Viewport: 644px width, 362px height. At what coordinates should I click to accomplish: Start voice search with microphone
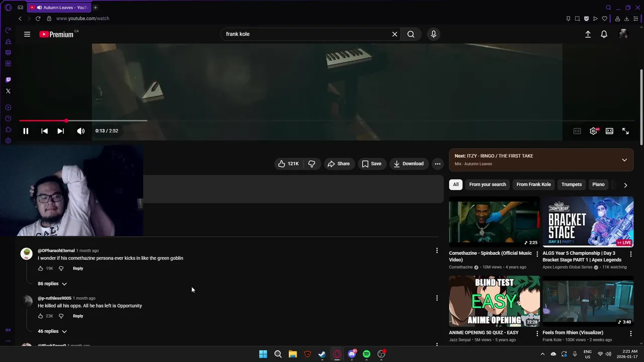click(434, 34)
